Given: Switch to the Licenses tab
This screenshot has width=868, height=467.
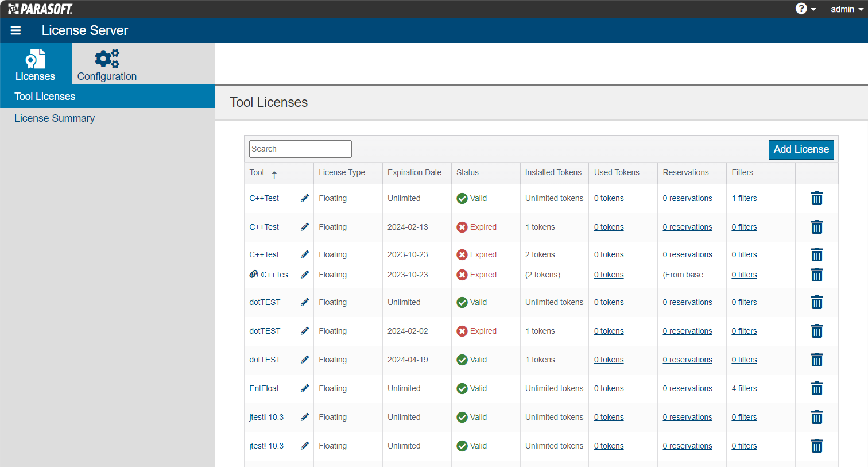Looking at the screenshot, I should point(36,64).
